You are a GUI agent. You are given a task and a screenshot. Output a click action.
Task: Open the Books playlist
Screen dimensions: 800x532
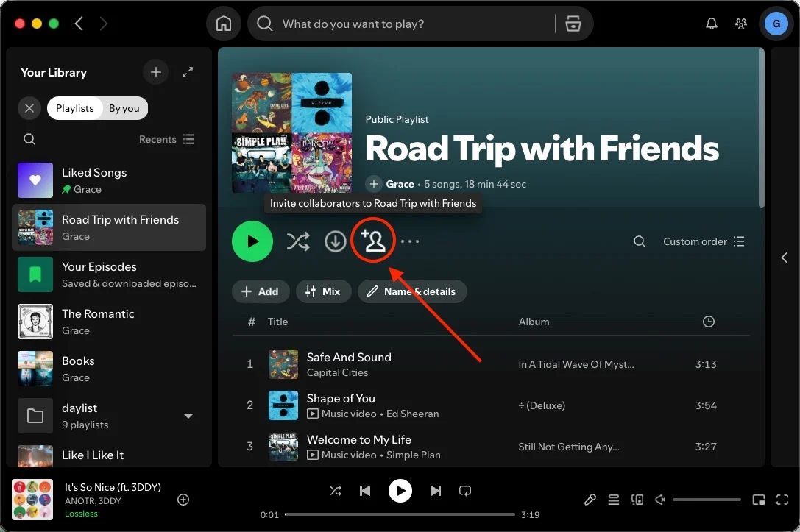coord(109,368)
